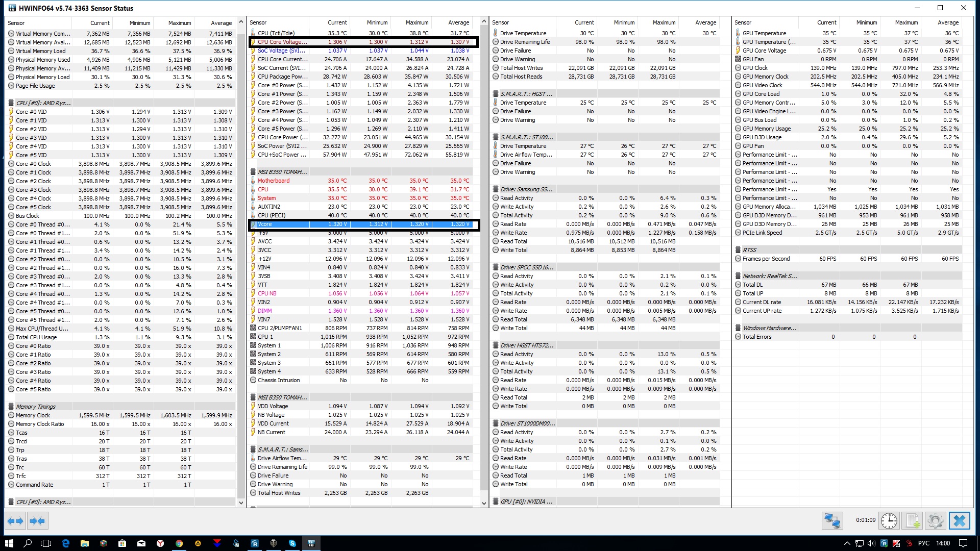Image resolution: width=980 pixels, height=551 pixels.
Task: Click the start logging sheet icon
Action: tap(912, 521)
